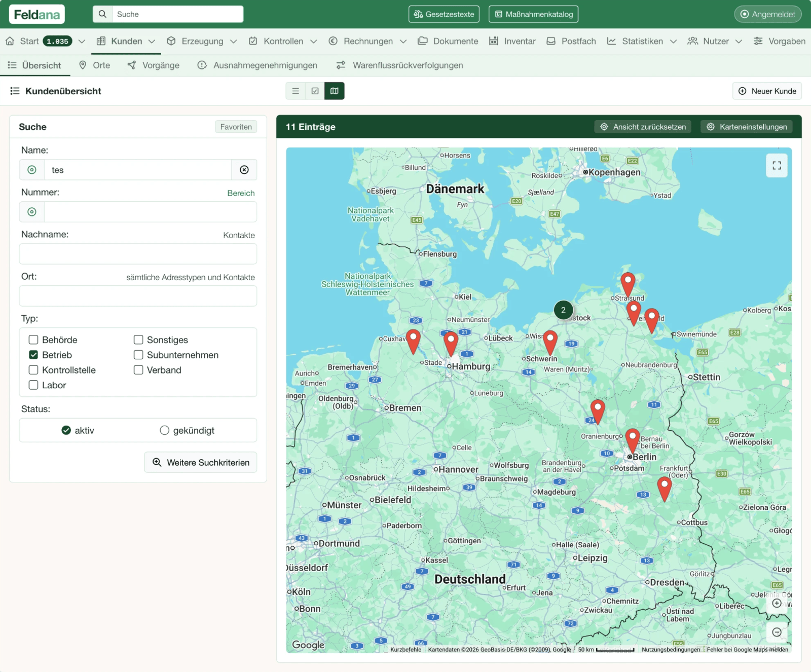Select the gekündigt status option

(x=164, y=430)
